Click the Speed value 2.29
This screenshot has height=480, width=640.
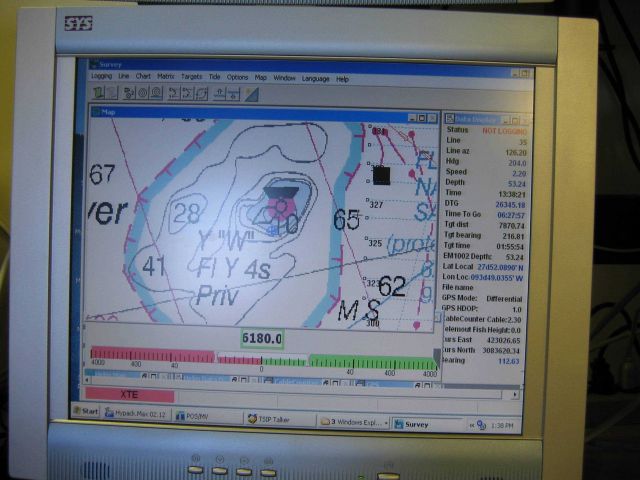[x=519, y=174]
